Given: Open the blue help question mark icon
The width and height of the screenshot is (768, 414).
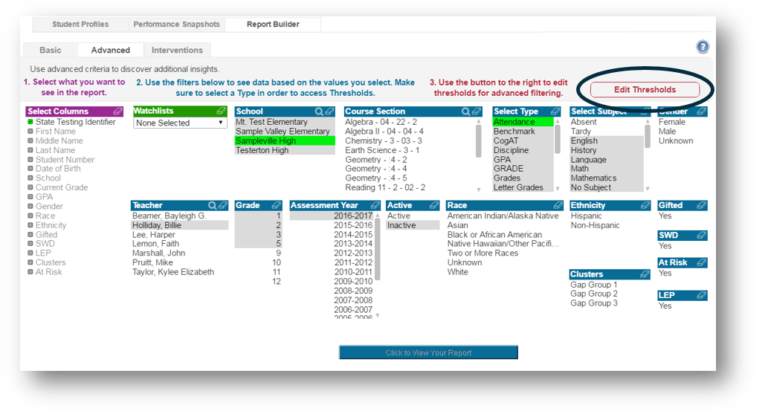Looking at the screenshot, I should pyautogui.click(x=703, y=47).
